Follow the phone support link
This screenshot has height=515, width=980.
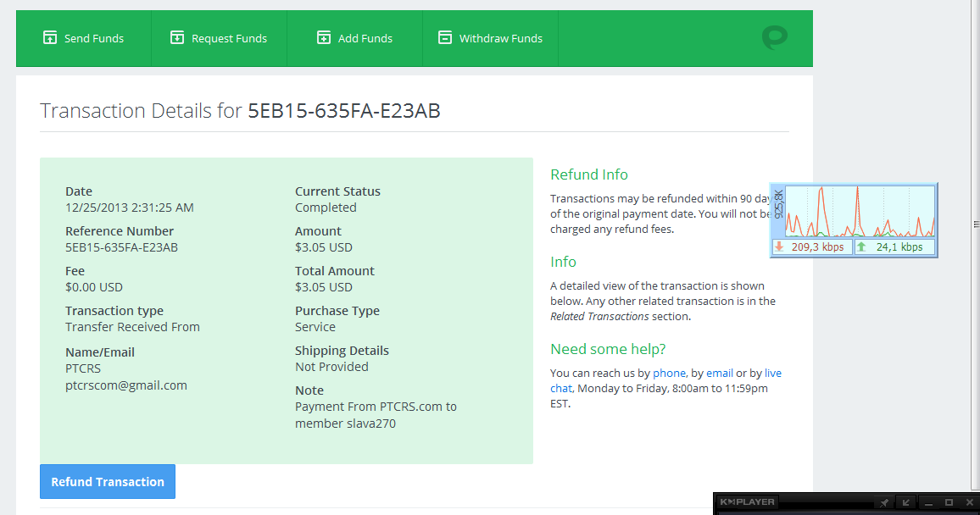coord(669,373)
